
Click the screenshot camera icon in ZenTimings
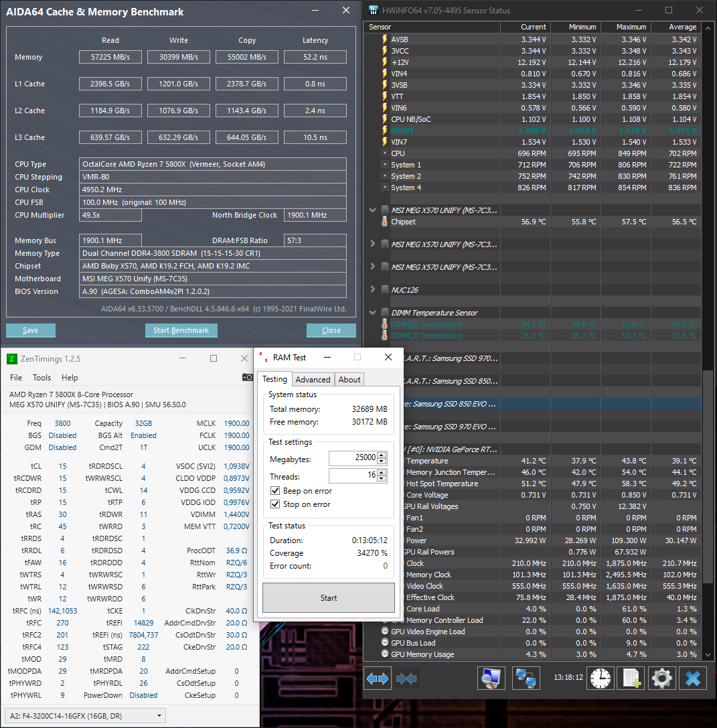[x=248, y=377]
